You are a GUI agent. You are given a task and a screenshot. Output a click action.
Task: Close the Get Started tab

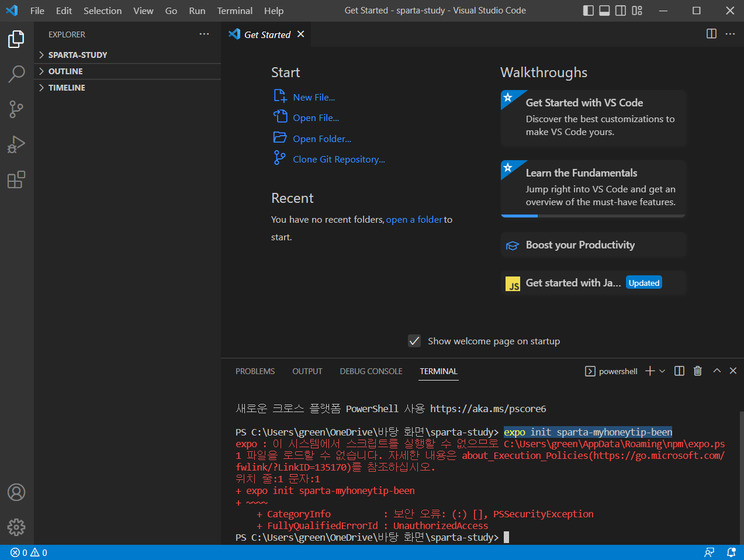(x=300, y=34)
